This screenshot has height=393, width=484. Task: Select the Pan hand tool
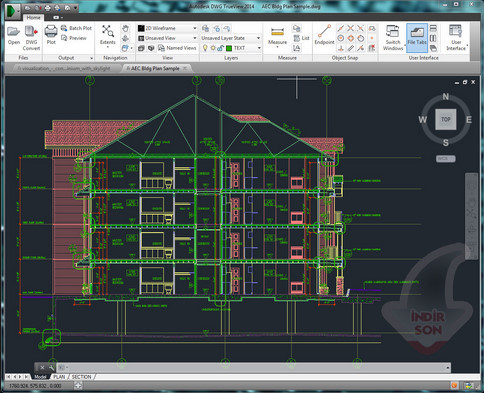click(x=125, y=28)
